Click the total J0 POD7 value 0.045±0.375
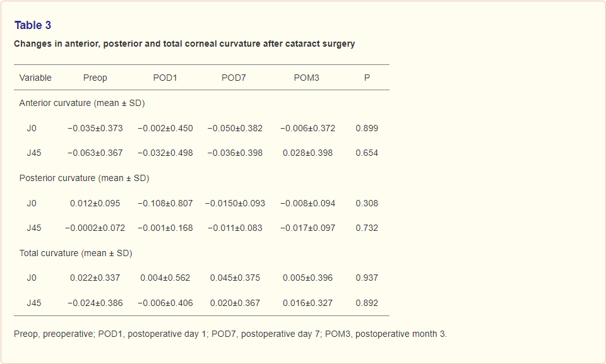The width and height of the screenshot is (606, 364). click(235, 278)
